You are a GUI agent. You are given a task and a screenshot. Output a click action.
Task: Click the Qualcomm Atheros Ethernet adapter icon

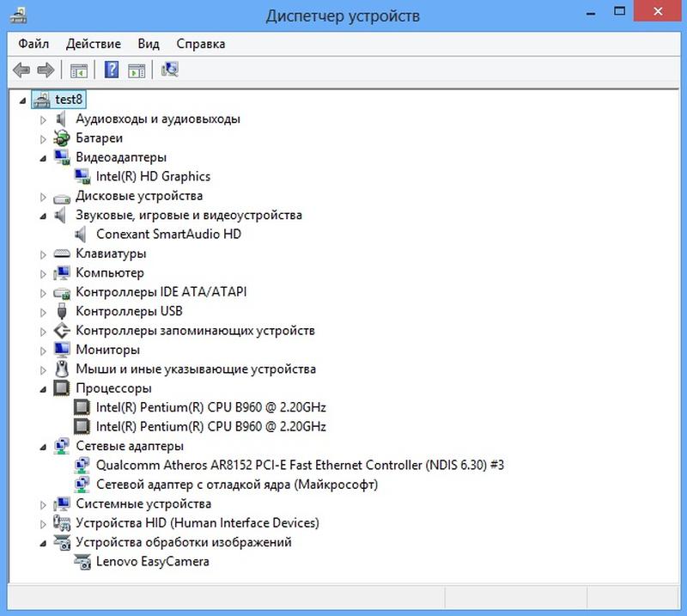tap(82, 465)
